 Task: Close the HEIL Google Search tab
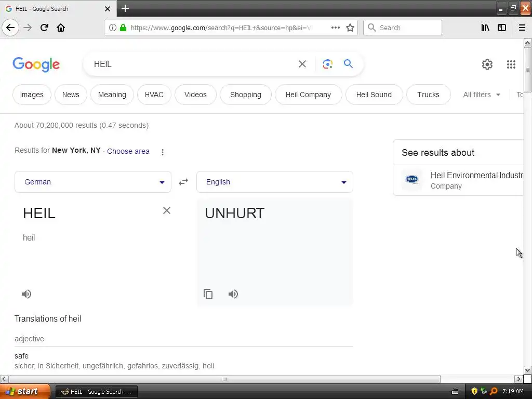(108, 9)
